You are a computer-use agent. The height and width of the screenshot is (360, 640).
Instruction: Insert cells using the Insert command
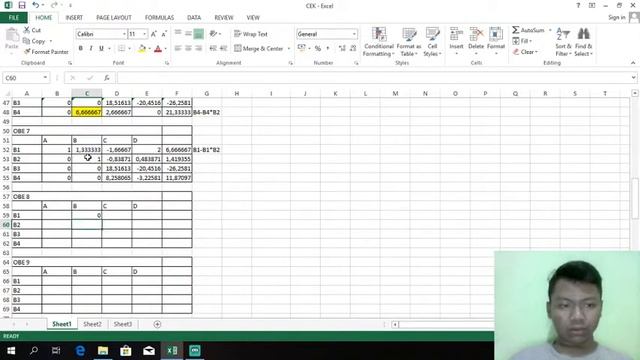(x=456, y=41)
